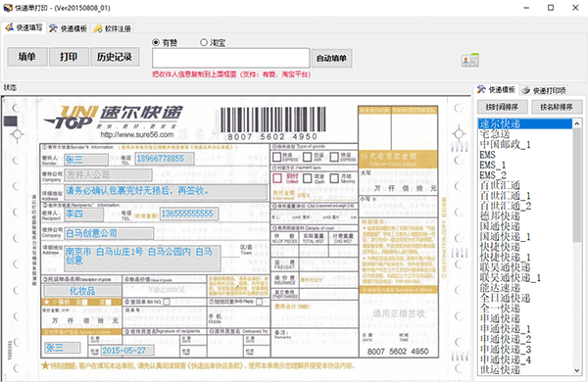588x382 pixels.
Task: Open the 快递打印项 tab
Action: 545,90
